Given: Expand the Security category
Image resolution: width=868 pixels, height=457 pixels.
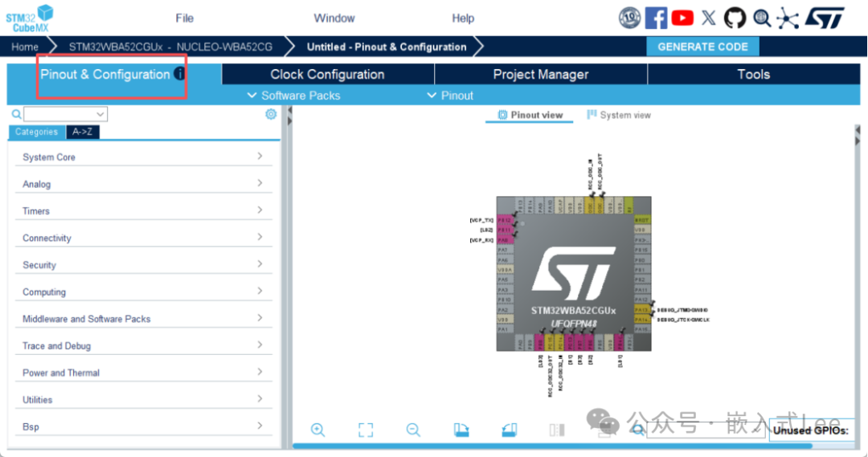Looking at the screenshot, I should (143, 265).
